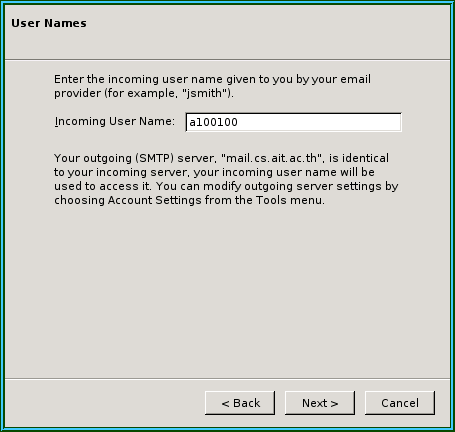The height and width of the screenshot is (432, 455).
Task: Click the Next button to continue
Action: [x=320, y=403]
